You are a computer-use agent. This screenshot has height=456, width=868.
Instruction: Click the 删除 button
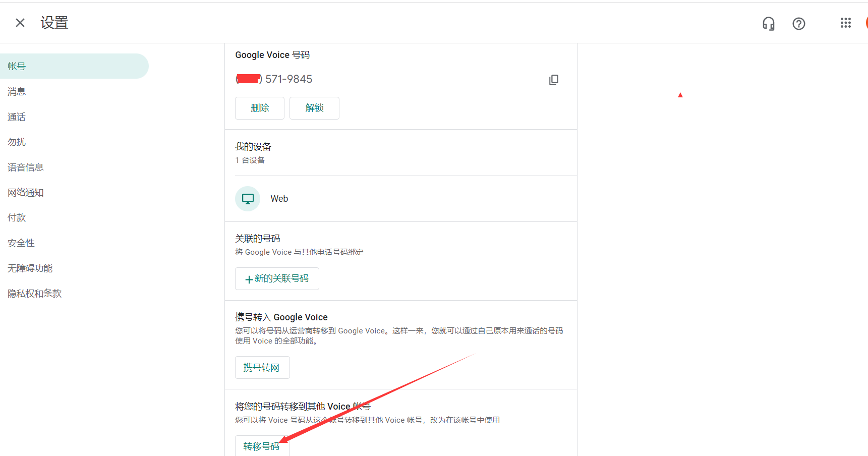coord(260,108)
